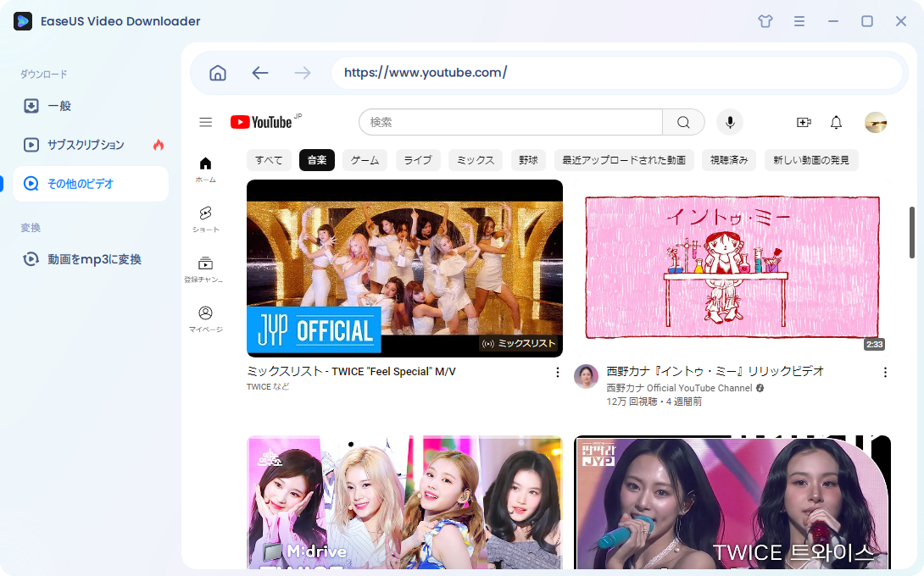Open the EaseUS hamburger menu

799,21
